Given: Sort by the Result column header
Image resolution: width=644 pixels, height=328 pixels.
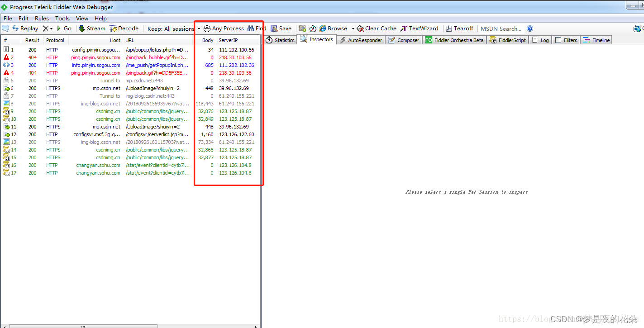Looking at the screenshot, I should pos(33,40).
